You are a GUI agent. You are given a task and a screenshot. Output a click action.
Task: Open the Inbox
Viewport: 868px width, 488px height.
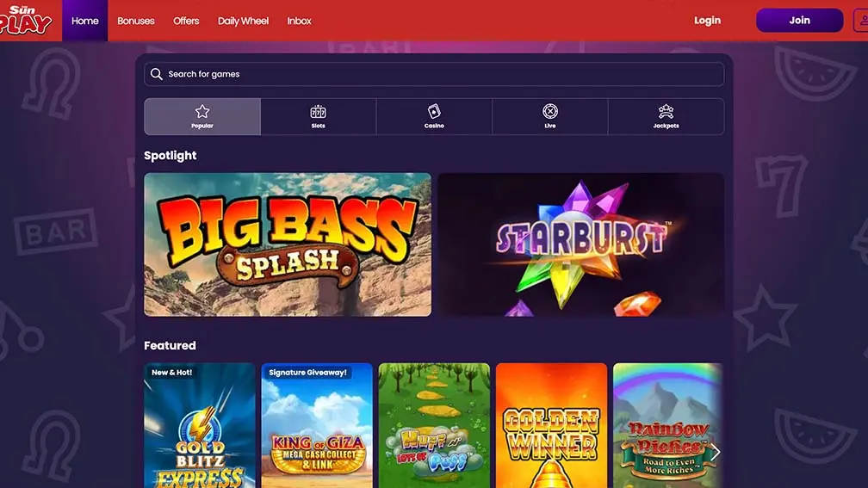click(x=299, y=21)
